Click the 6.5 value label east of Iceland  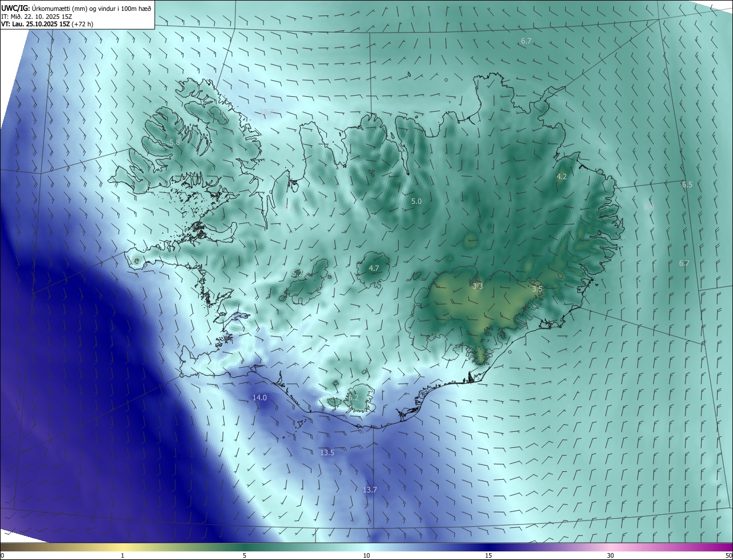[687, 184]
